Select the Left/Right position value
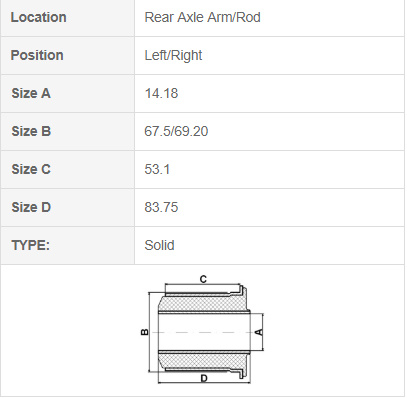 (x=173, y=55)
